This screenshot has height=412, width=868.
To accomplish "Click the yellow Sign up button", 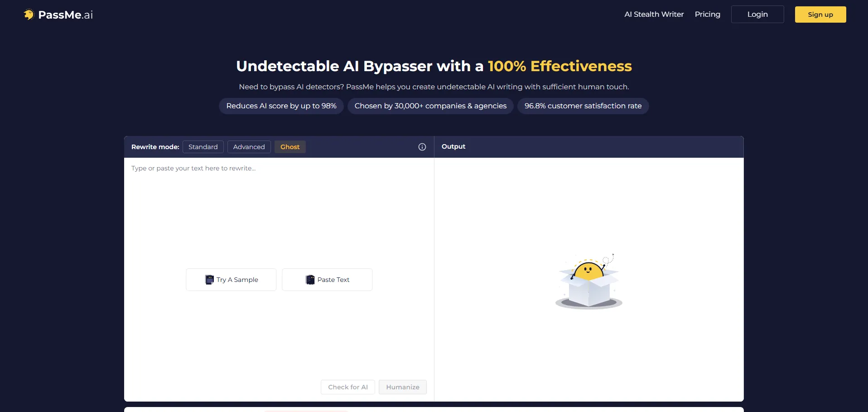I will tap(820, 15).
